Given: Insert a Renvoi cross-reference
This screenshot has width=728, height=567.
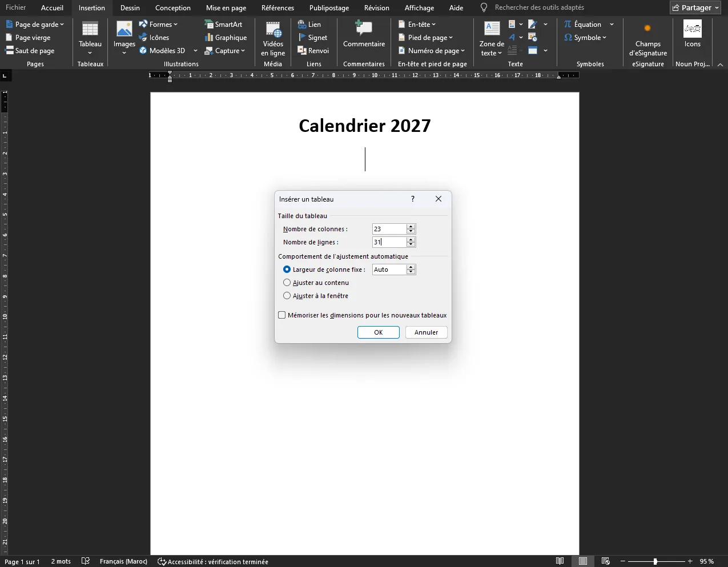Looking at the screenshot, I should pos(313,51).
